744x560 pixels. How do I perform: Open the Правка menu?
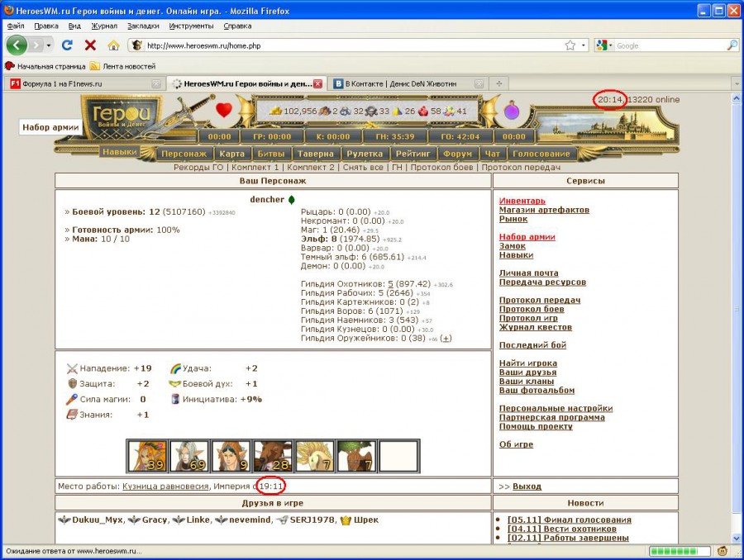(46, 26)
